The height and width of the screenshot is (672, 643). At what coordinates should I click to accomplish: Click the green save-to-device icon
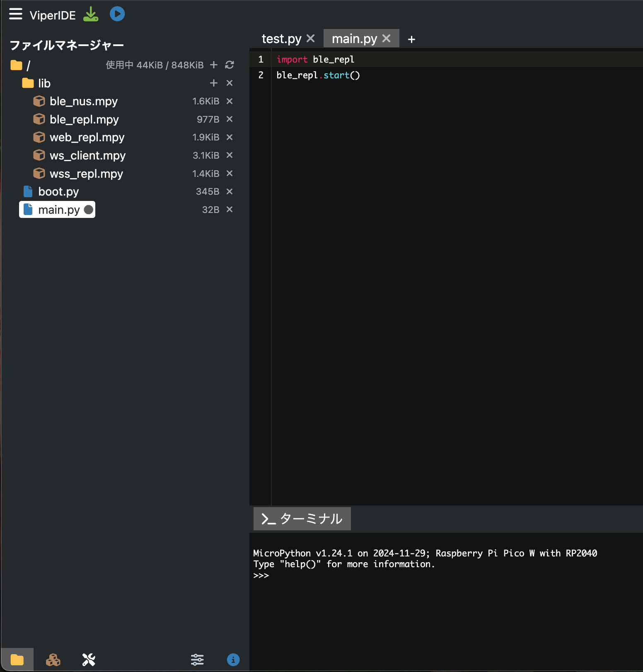[91, 14]
